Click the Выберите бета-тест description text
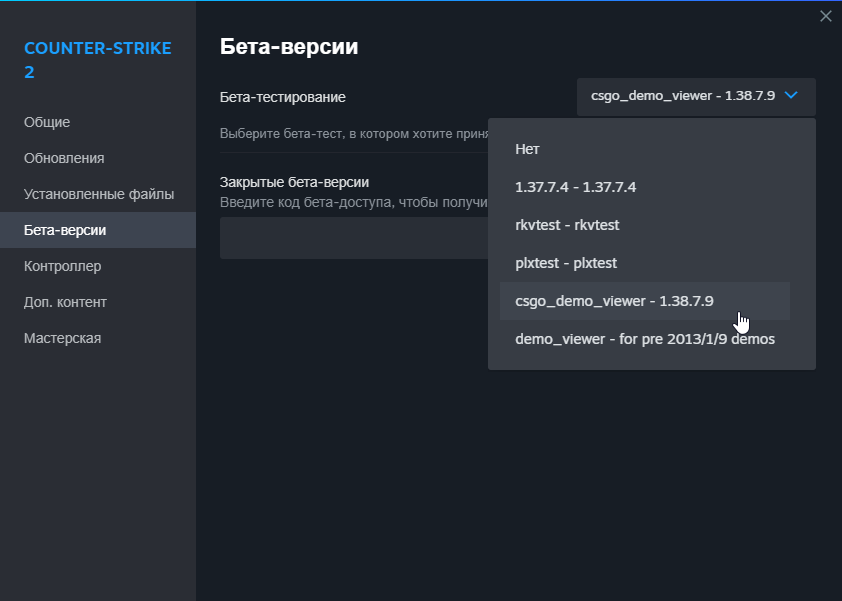Viewport: 842px width, 601px height. [x=354, y=134]
